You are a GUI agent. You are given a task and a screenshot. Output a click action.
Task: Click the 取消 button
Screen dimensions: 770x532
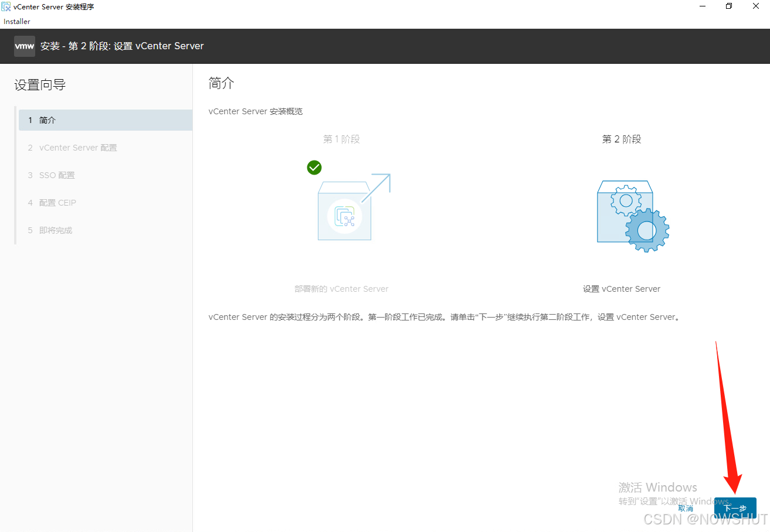pyautogui.click(x=686, y=509)
